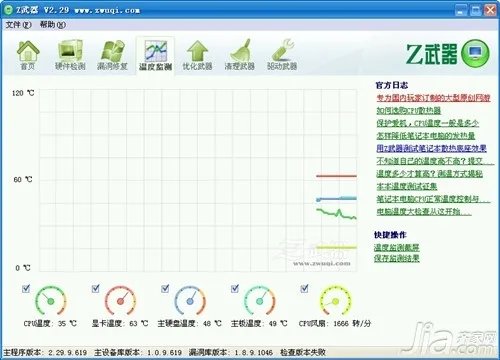Click the 检查版本失败 status message

303,352
